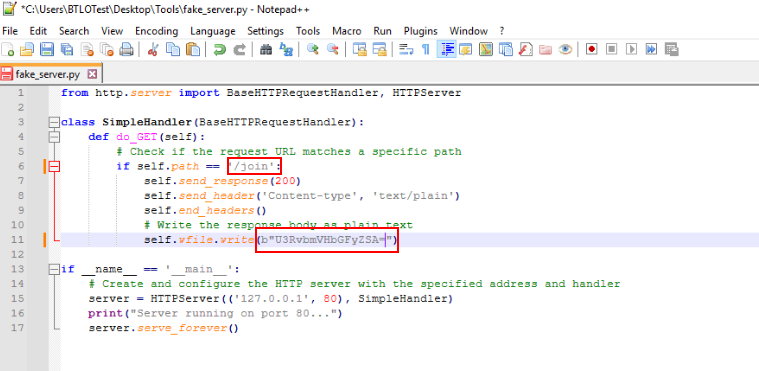Run macro multiple times icon
Viewport: 759px width, 371px height.
pyautogui.click(x=651, y=49)
